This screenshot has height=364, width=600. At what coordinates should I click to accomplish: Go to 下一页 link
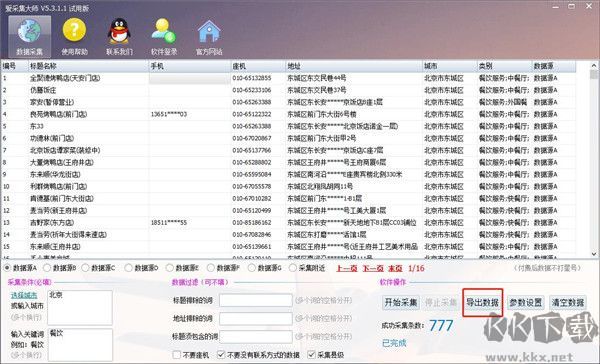(373, 268)
